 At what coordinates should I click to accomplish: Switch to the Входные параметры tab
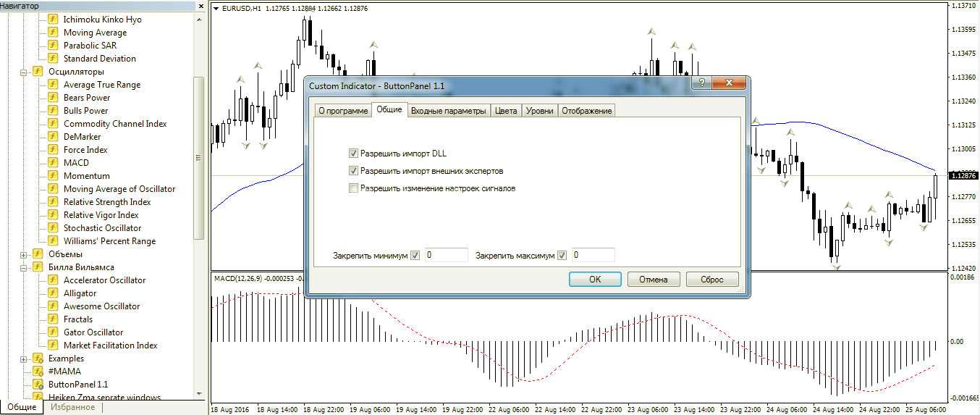[x=448, y=111]
